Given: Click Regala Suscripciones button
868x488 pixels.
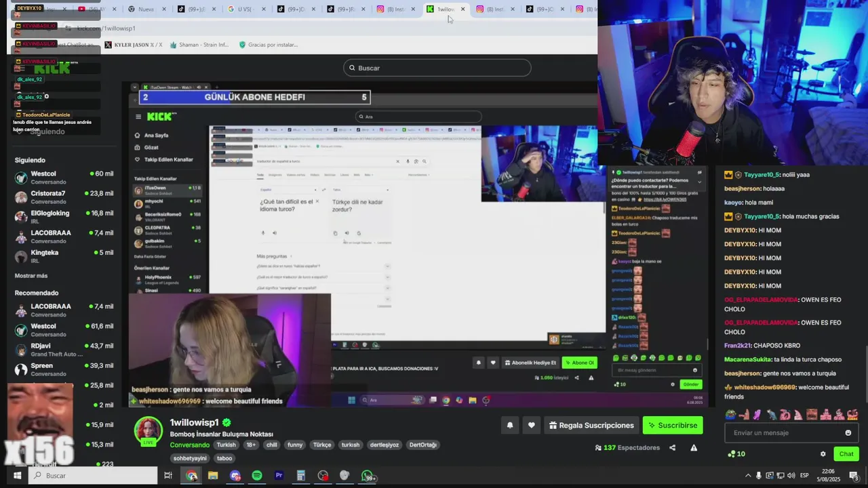Looking at the screenshot, I should [x=591, y=426].
